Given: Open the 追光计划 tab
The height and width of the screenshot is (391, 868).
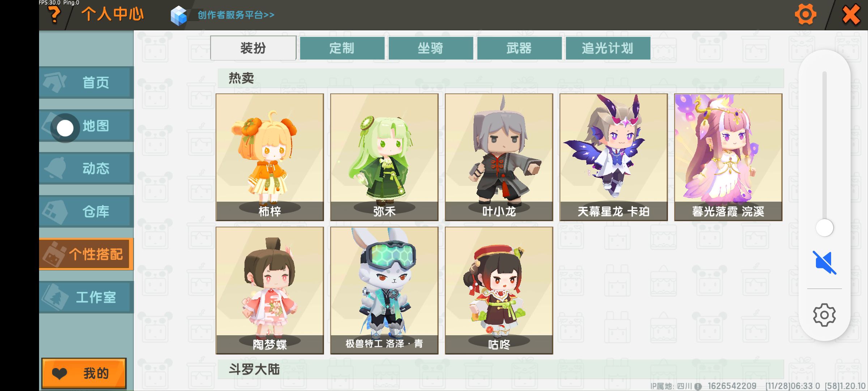Looking at the screenshot, I should tap(608, 48).
